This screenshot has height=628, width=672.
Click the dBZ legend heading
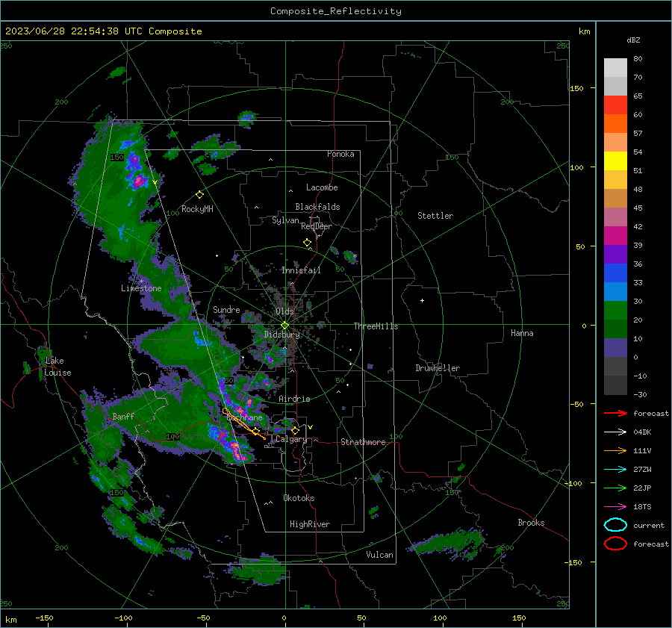pos(633,40)
